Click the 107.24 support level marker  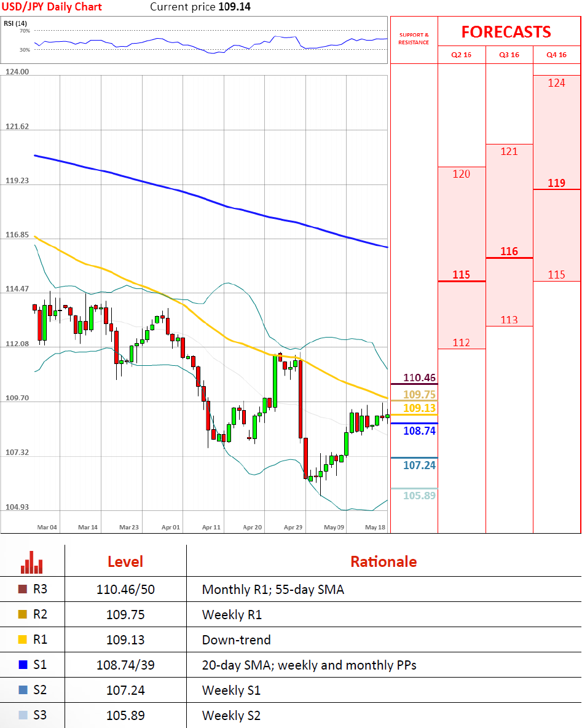pyautogui.click(x=420, y=465)
